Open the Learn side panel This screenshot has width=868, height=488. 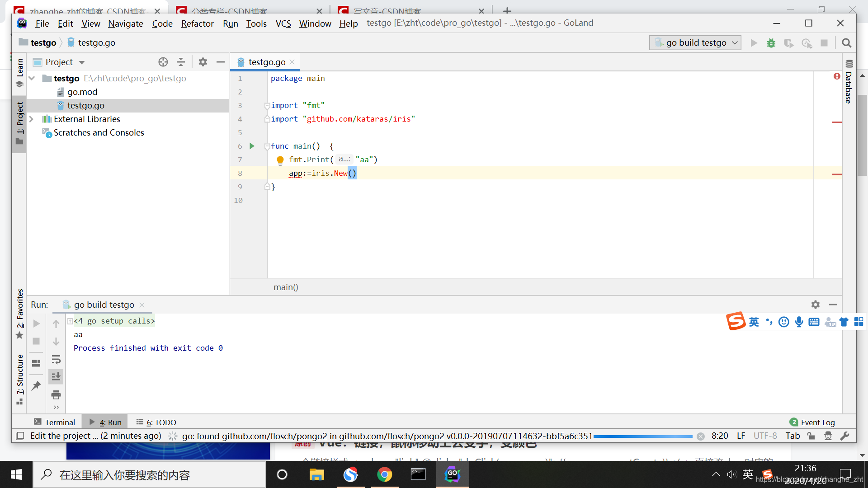click(19, 72)
